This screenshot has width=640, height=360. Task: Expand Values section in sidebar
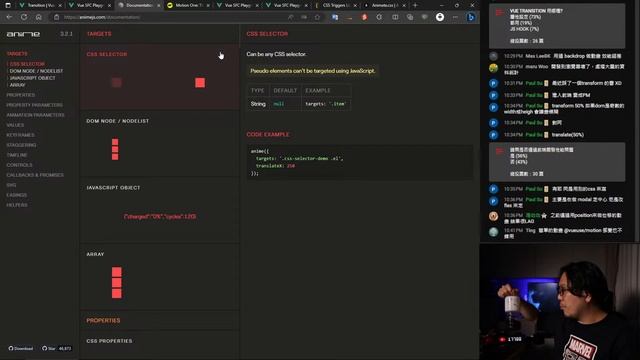(15, 125)
